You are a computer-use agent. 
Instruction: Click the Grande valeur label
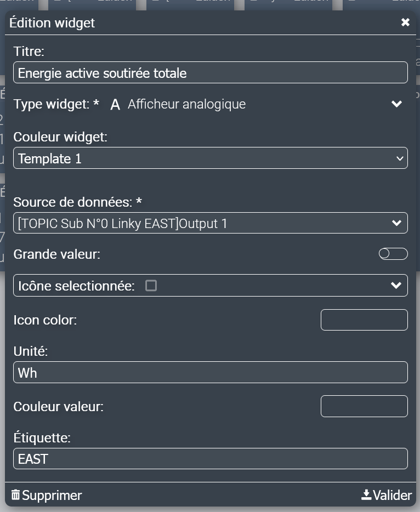coord(57,254)
